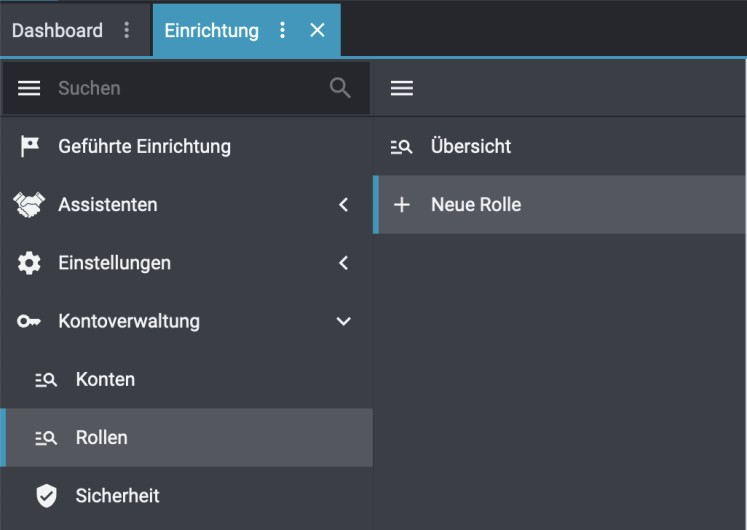The image size is (747, 530).
Task: Open the Konten list entry
Action: point(105,379)
